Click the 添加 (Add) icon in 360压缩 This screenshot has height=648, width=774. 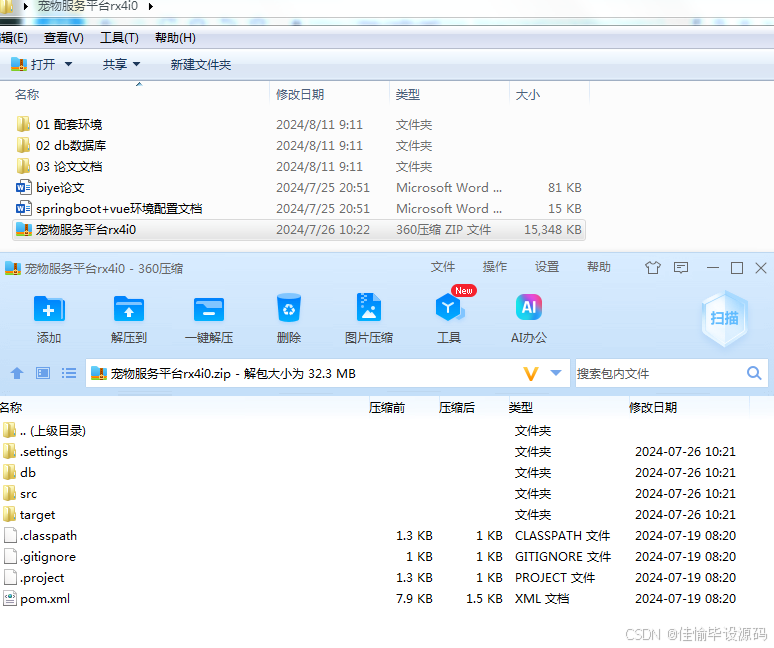point(49,309)
